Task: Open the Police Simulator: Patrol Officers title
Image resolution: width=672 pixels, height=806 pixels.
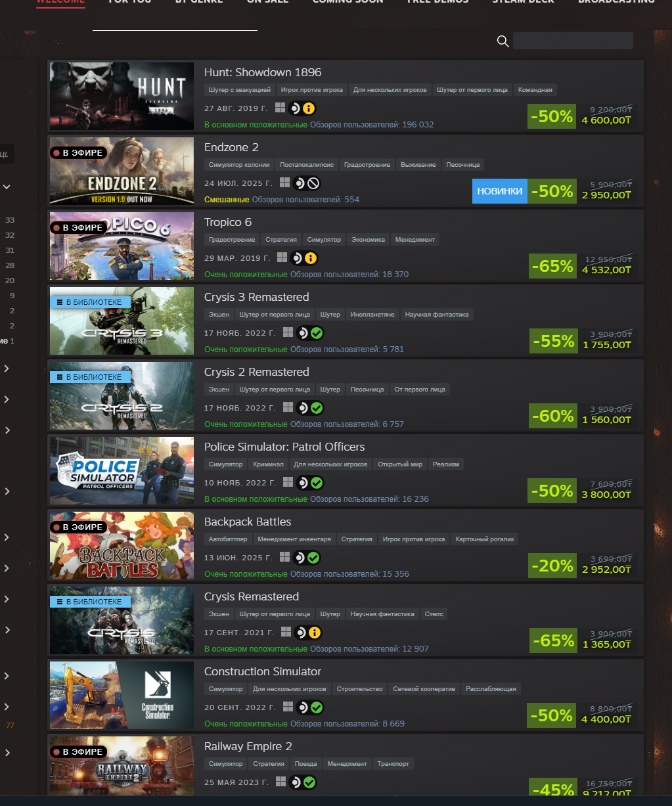Action: (284, 447)
